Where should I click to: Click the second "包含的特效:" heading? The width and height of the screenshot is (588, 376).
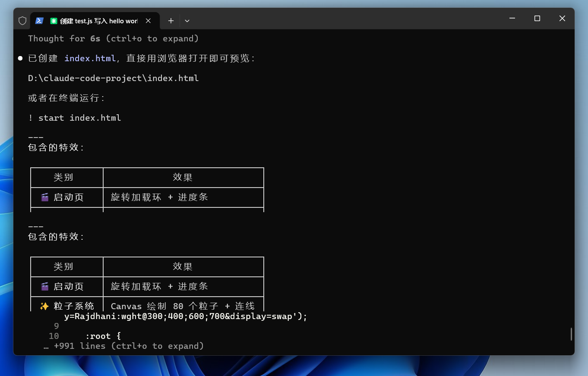coord(56,237)
